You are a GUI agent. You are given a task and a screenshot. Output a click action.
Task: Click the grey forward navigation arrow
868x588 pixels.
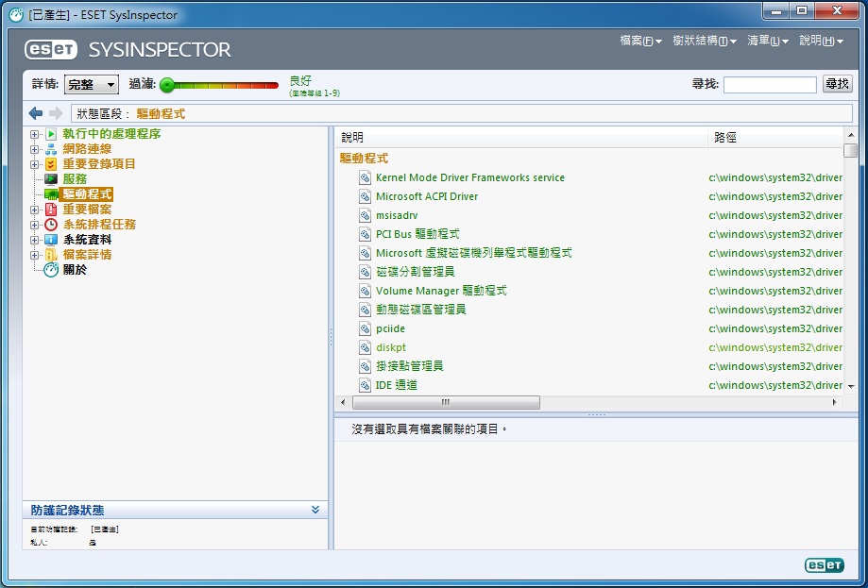[x=56, y=113]
